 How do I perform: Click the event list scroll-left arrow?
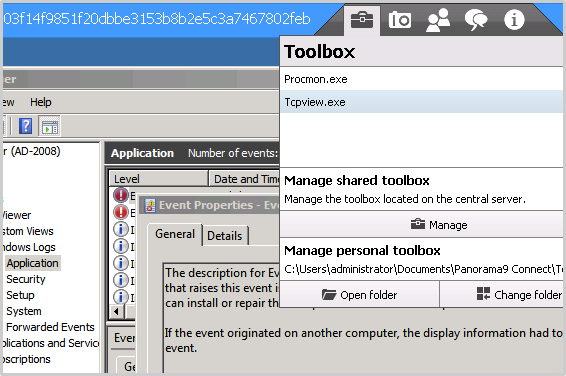(x=117, y=311)
